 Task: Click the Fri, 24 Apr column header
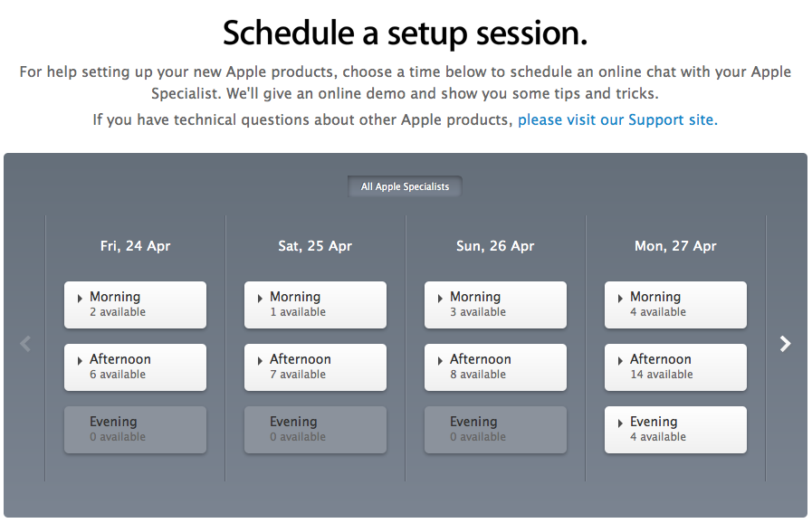[135, 246]
